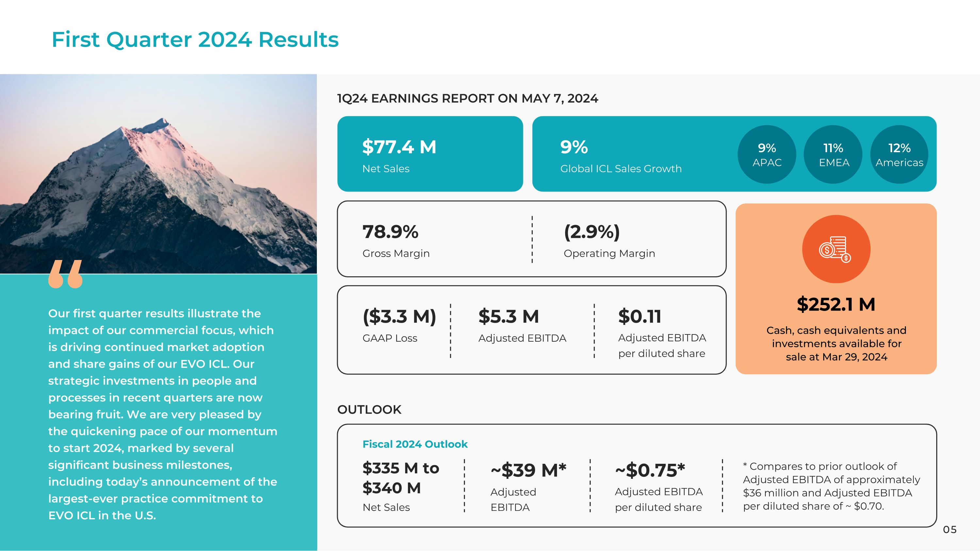980x551 pixels.
Task: Click the orange quotation mark icon
Action: (65, 274)
